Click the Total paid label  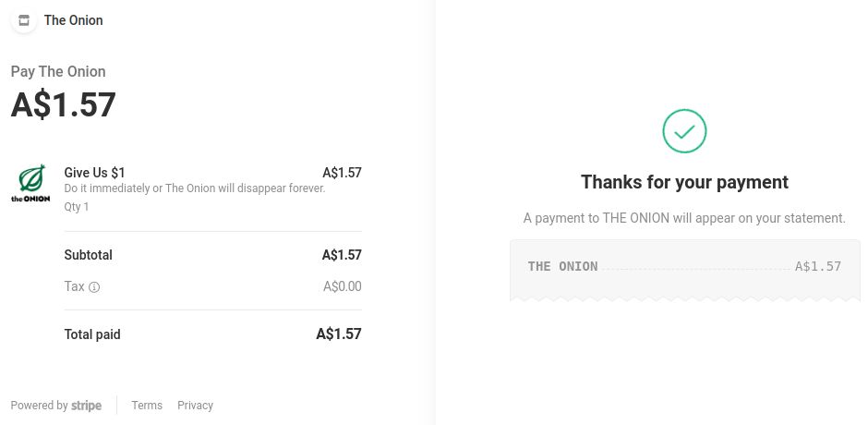92,334
